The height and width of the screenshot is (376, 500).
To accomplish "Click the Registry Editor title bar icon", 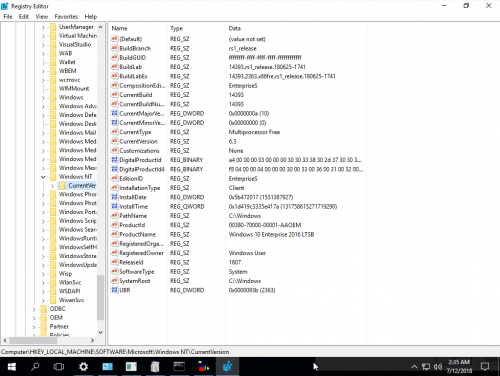I will coord(5,6).
